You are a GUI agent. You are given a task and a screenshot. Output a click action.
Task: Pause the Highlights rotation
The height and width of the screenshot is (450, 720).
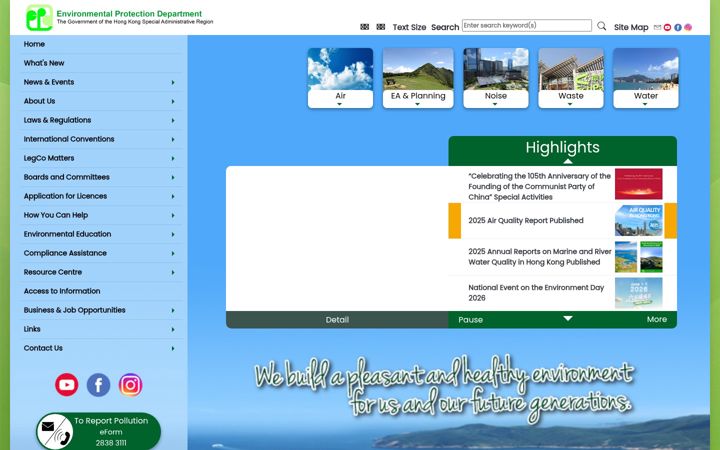(x=470, y=320)
